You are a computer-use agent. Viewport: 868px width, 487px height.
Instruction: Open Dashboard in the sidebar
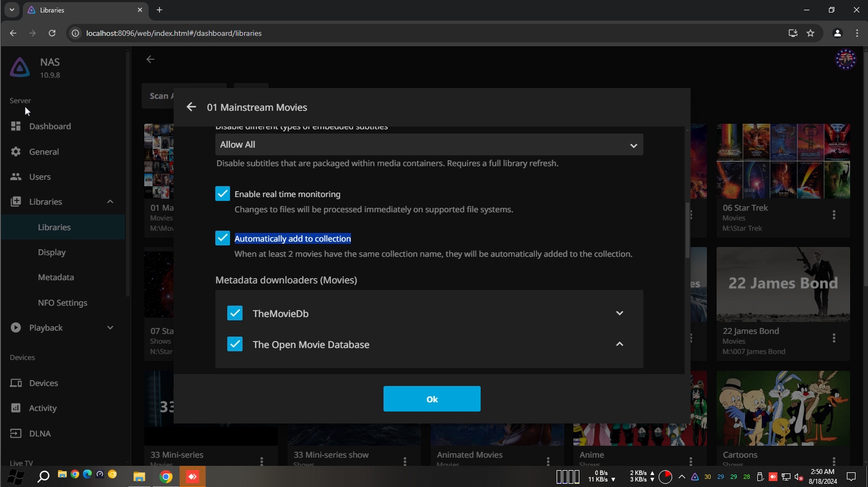tap(50, 127)
